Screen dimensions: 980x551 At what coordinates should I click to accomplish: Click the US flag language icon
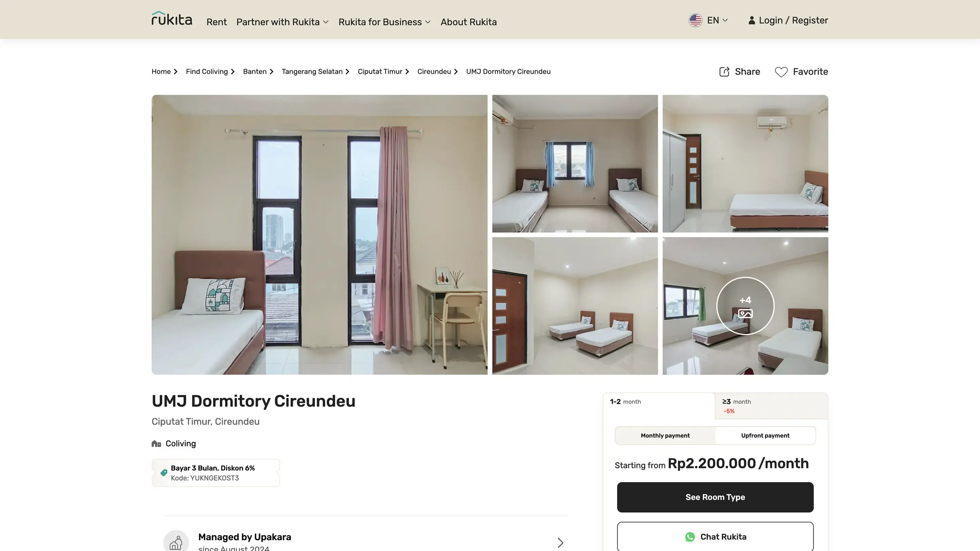[696, 20]
